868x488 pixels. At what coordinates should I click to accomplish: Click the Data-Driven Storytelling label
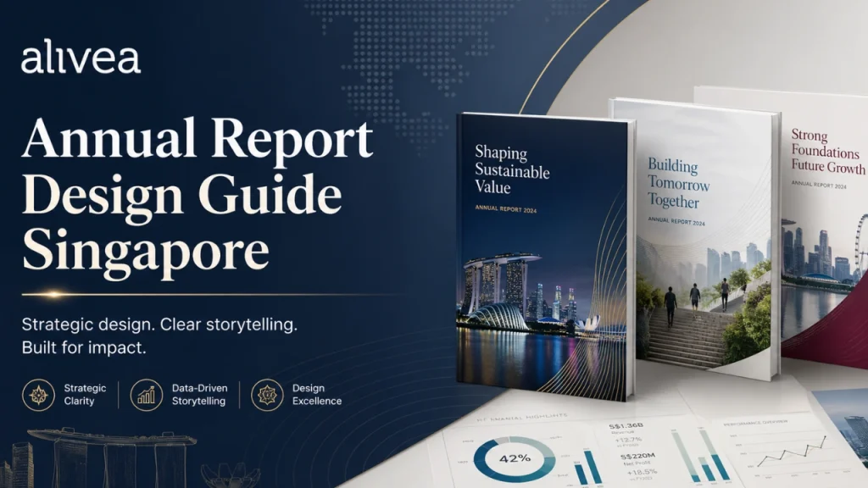click(199, 395)
